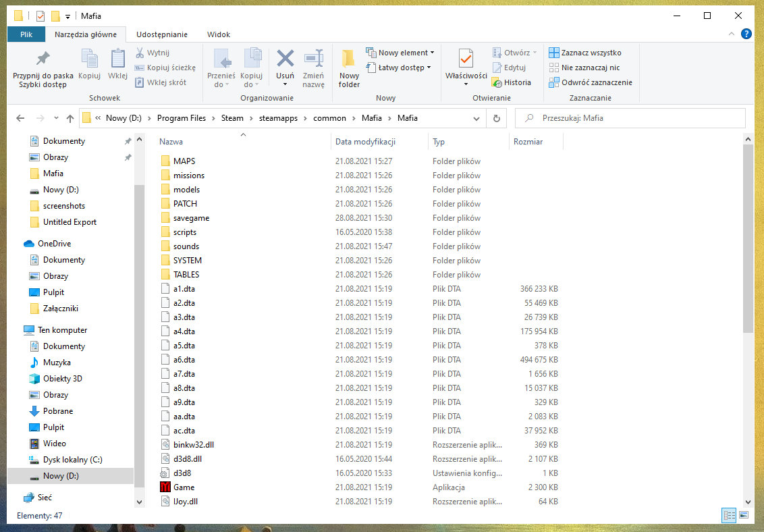Switch to Widok tab
The height and width of the screenshot is (532, 764).
[x=218, y=34]
